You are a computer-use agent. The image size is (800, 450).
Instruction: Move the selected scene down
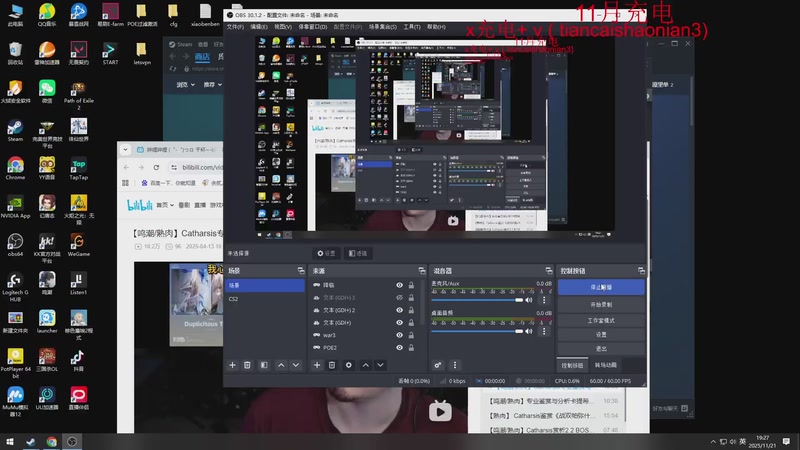click(x=296, y=365)
